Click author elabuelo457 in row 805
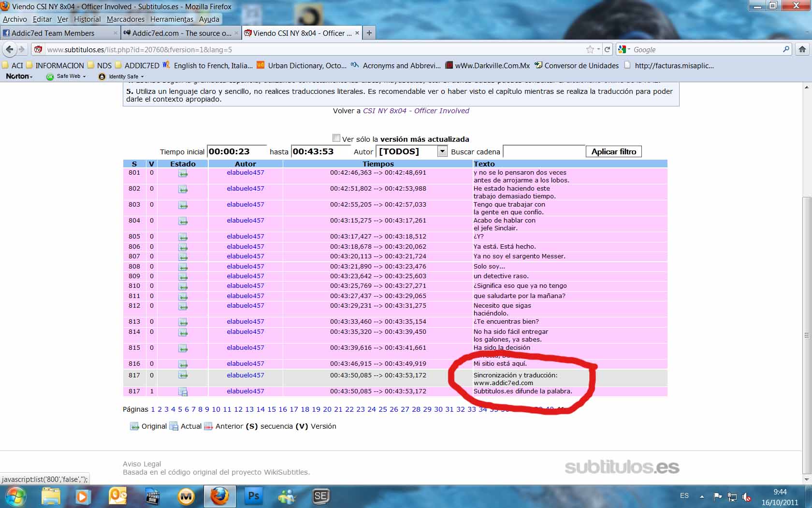This screenshot has height=508, width=812. [x=246, y=237]
